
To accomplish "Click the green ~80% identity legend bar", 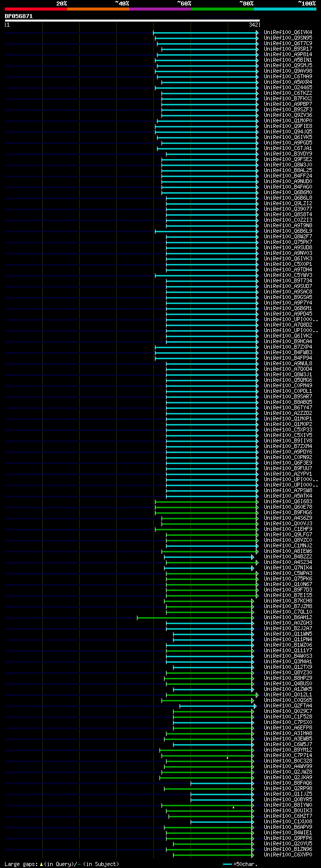I will [x=222, y=9].
